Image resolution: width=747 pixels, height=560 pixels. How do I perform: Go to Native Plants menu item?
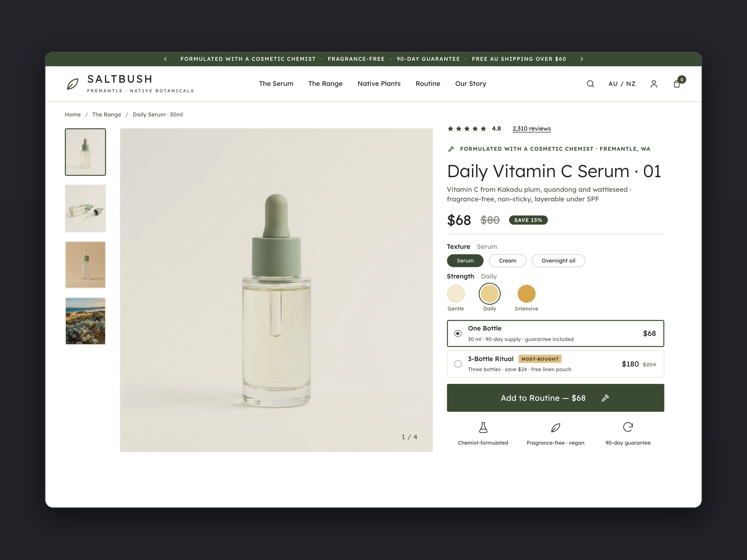pyautogui.click(x=379, y=84)
